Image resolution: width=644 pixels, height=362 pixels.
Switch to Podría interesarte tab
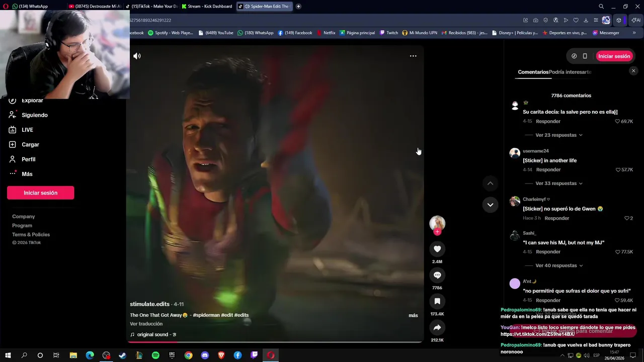click(570, 72)
